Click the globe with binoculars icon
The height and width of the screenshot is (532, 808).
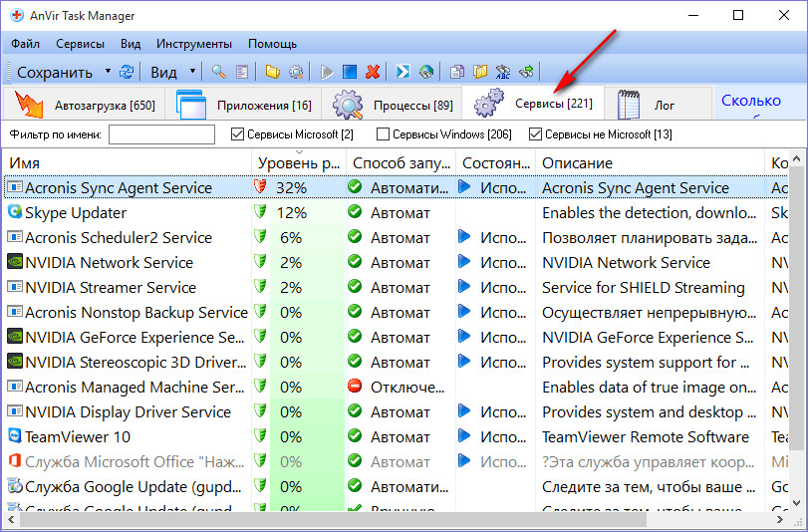[x=426, y=72]
